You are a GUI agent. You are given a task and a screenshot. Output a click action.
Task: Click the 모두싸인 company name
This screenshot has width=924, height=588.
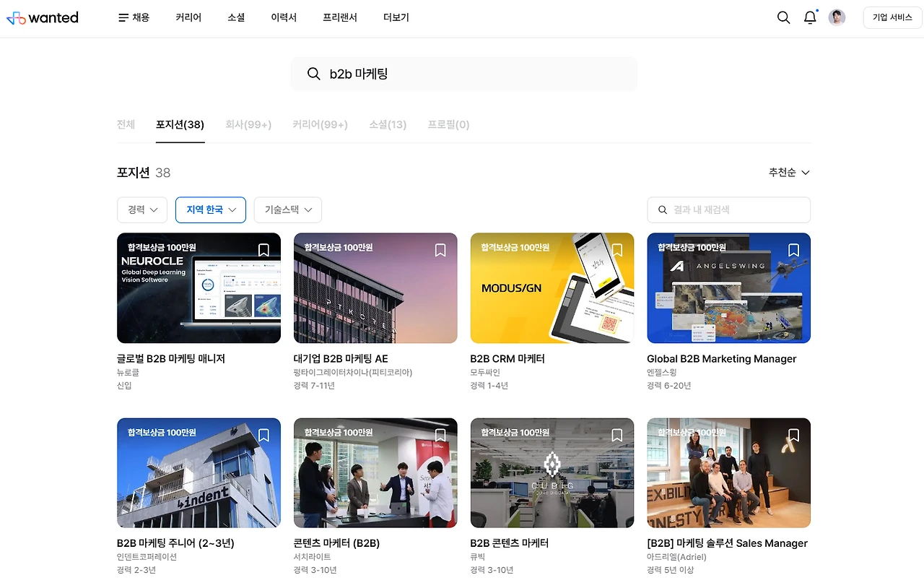485,373
